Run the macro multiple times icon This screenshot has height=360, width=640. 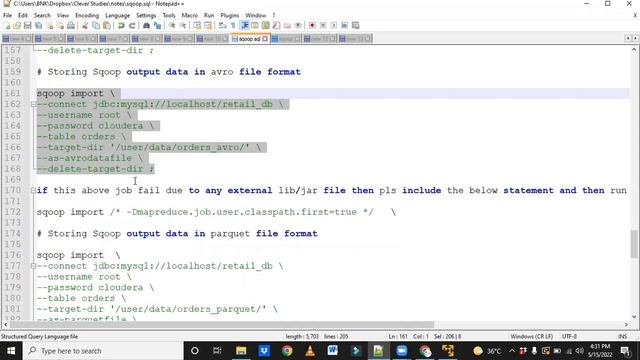(344, 26)
